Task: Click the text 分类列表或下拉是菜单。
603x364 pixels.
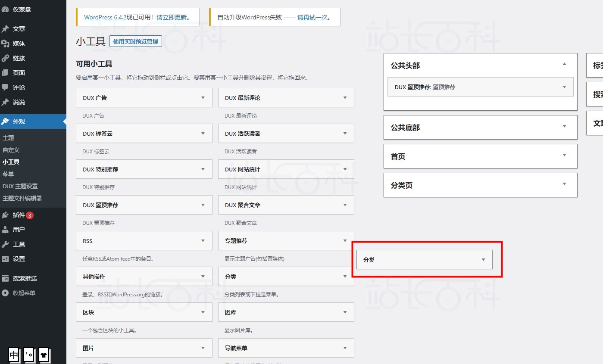Action: (252, 295)
